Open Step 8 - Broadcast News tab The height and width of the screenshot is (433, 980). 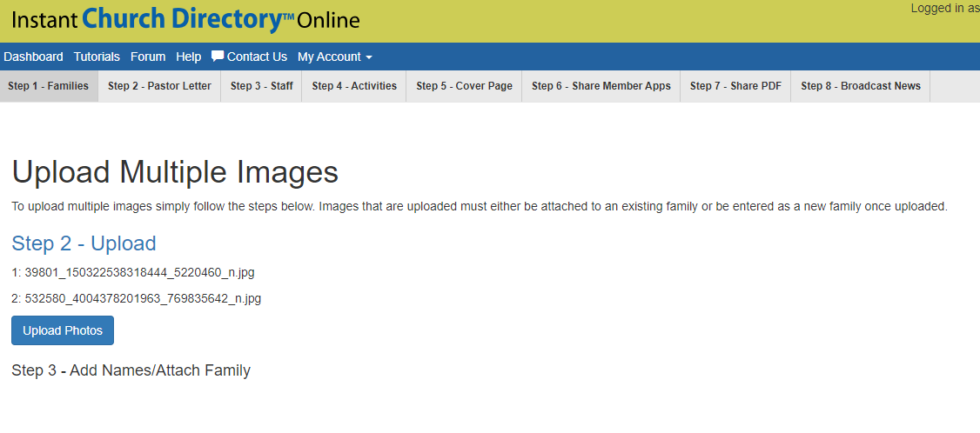[861, 86]
